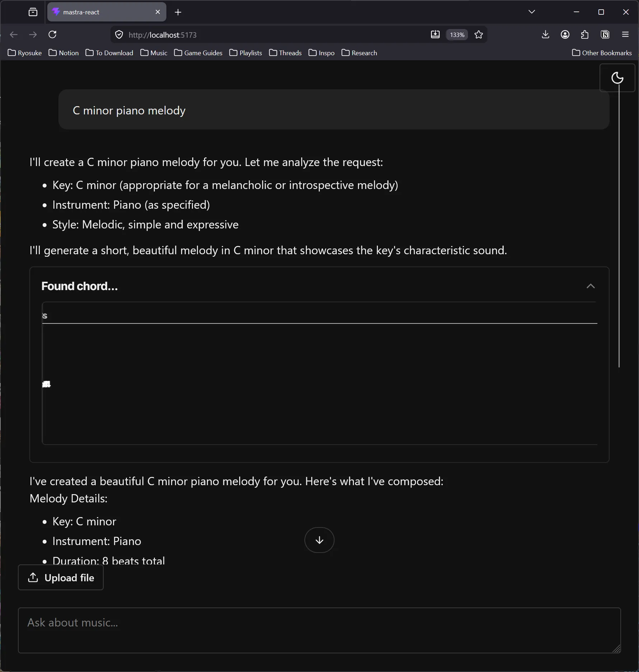
Task: Open the browser hamburger menu
Action: coord(626,34)
